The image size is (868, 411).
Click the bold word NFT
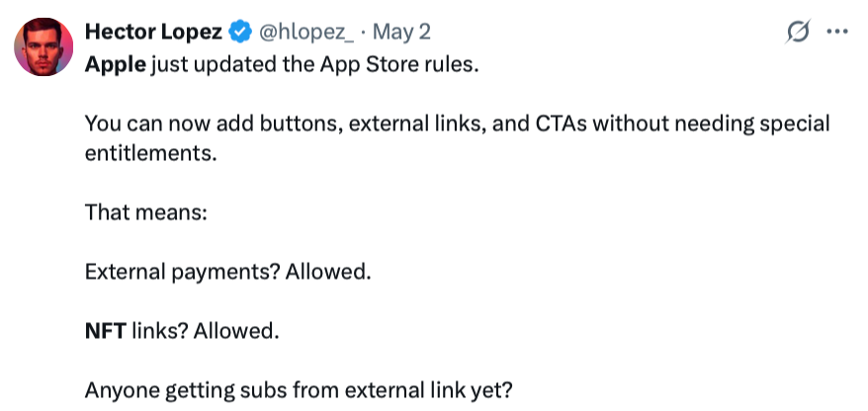point(105,332)
